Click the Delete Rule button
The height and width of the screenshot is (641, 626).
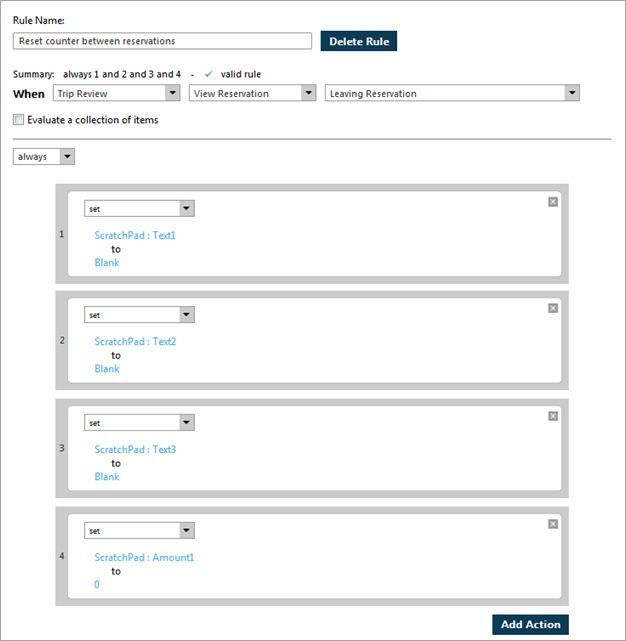pos(359,41)
